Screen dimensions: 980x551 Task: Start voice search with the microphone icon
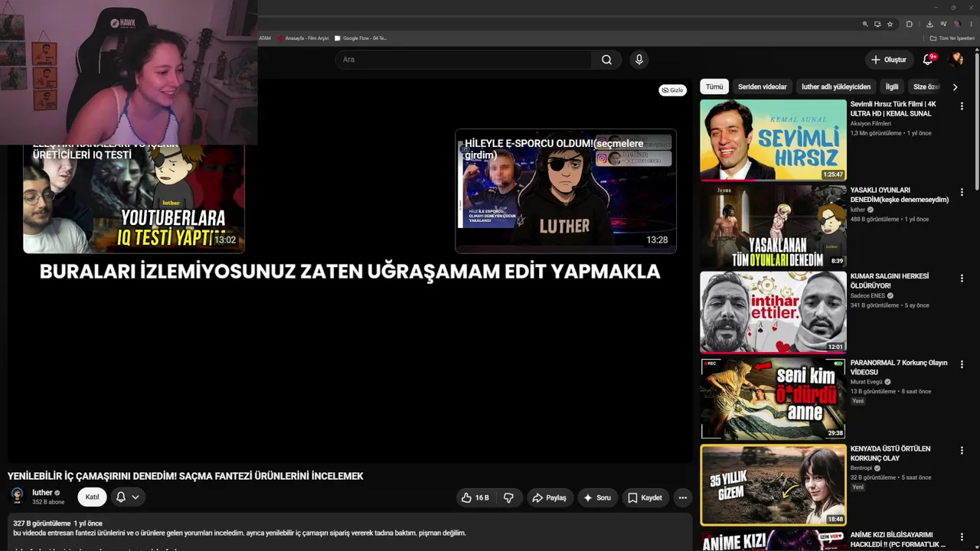(639, 60)
